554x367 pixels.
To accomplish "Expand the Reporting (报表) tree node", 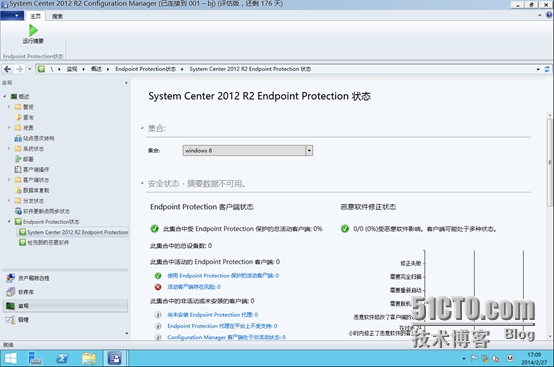I will click(9, 128).
